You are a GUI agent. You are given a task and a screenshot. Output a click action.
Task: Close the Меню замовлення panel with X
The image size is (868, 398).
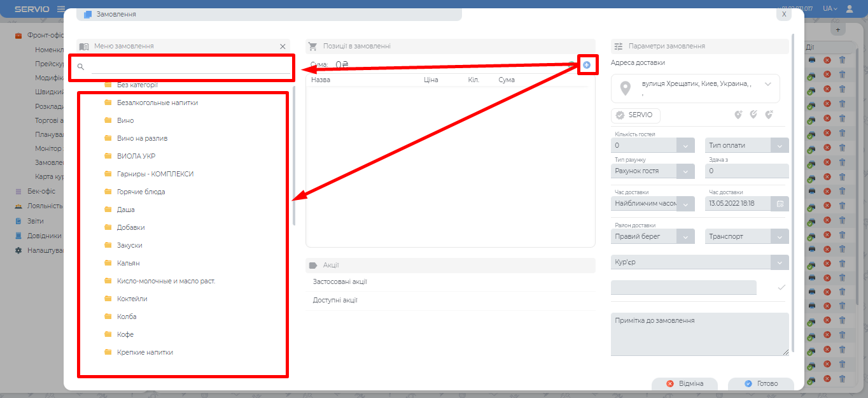click(x=283, y=46)
